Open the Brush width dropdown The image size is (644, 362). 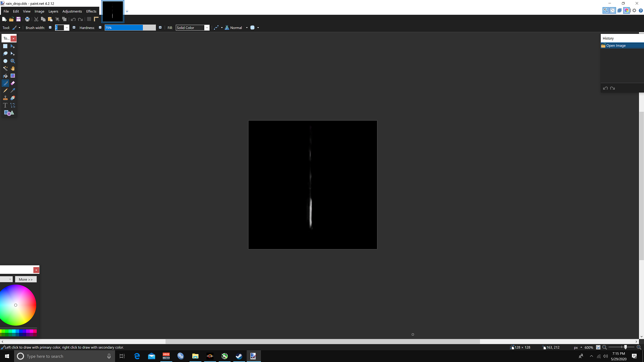(67, 28)
